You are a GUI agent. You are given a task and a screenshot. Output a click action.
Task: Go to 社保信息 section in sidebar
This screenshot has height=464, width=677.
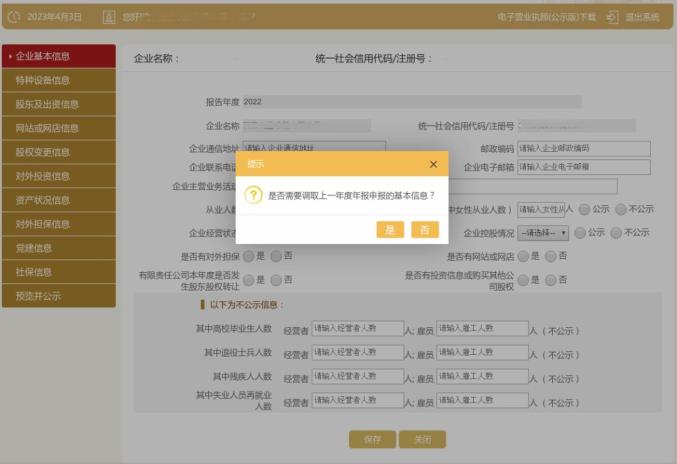[58, 272]
